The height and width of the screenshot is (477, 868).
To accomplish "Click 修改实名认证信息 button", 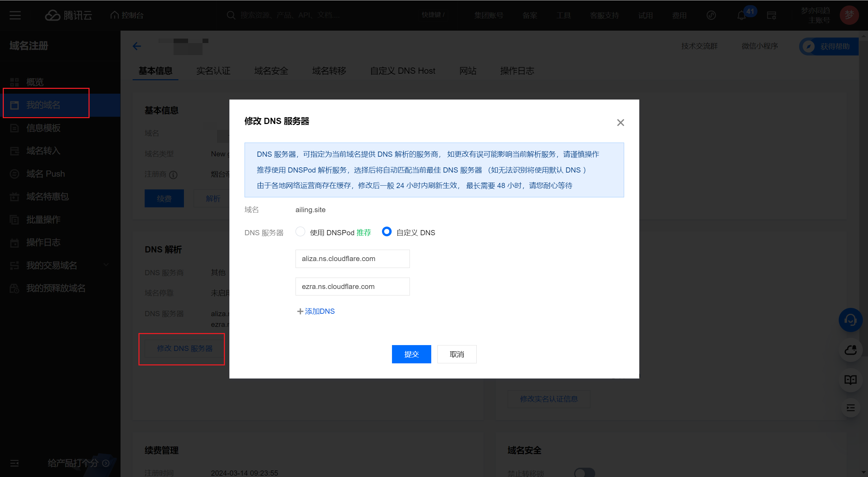I will (549, 399).
